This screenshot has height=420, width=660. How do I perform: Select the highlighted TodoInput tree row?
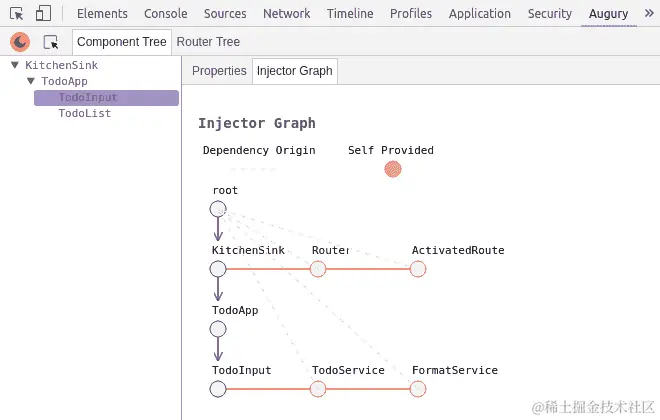(x=106, y=98)
